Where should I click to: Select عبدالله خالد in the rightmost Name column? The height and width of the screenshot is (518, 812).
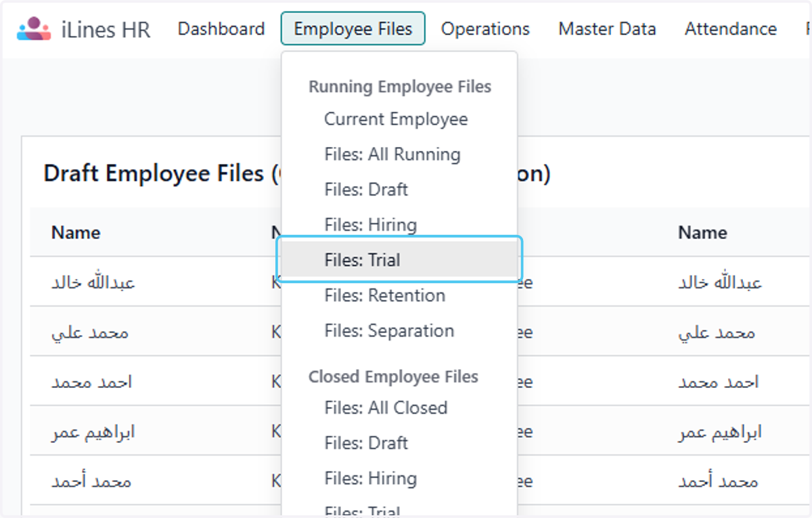tap(720, 282)
